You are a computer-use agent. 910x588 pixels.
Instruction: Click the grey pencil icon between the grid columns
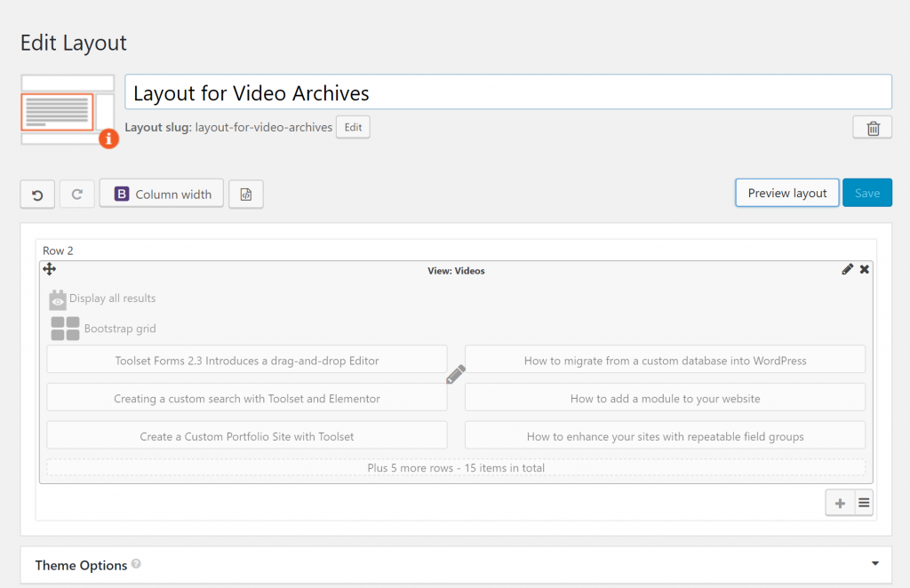click(x=456, y=374)
